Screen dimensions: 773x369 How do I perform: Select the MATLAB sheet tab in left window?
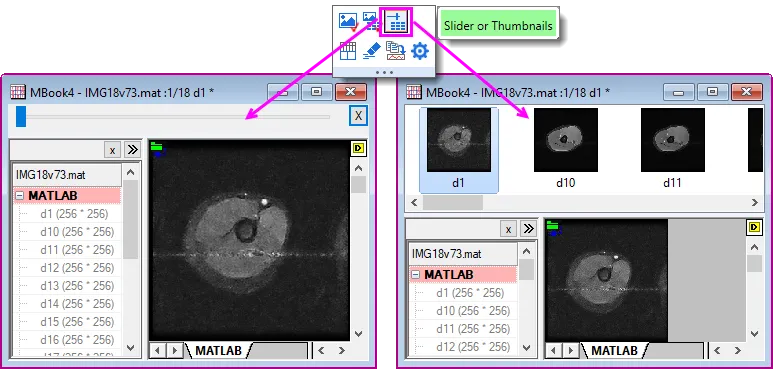click(x=218, y=351)
